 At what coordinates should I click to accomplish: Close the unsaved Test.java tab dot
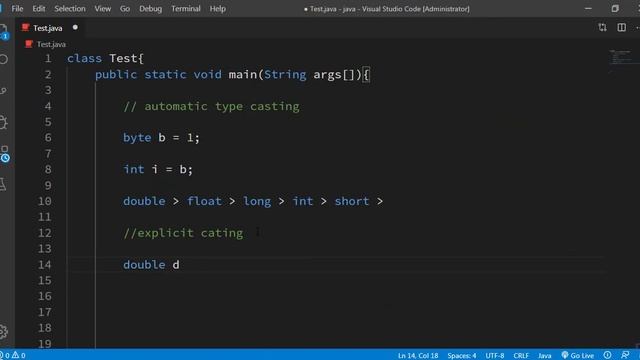click(x=75, y=27)
